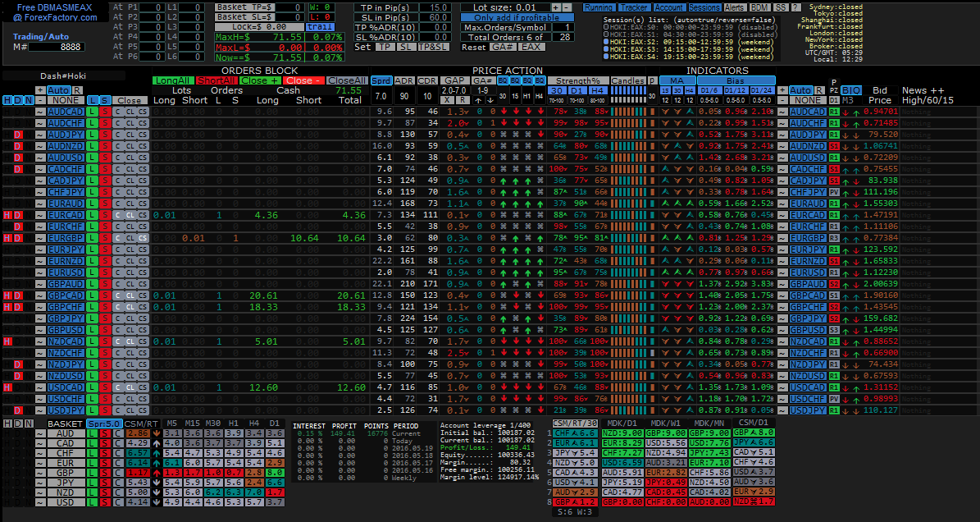980x522 pixels.
Task: Open the Account tab
Action: [x=668, y=7]
